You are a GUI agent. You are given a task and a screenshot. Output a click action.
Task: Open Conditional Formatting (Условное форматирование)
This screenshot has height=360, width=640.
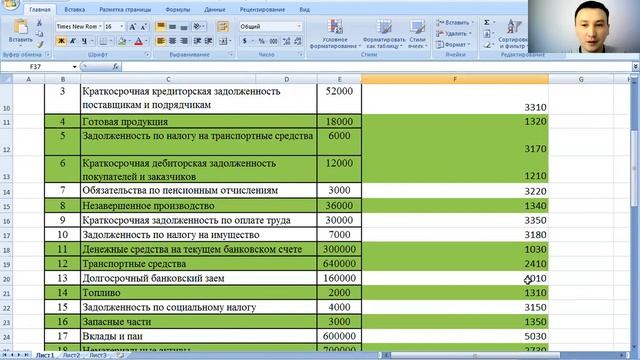point(335,34)
